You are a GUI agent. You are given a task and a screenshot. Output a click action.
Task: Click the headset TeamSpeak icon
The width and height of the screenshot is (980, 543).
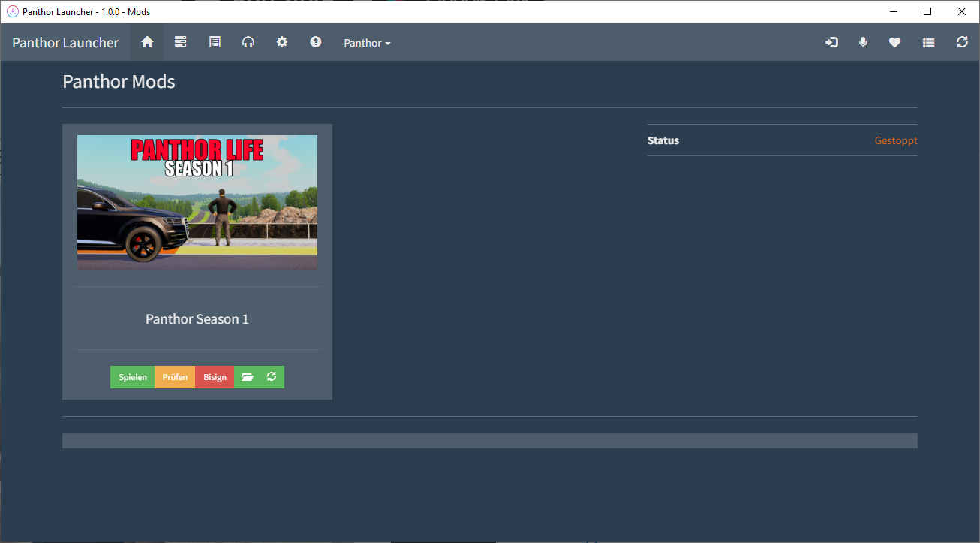pos(248,42)
